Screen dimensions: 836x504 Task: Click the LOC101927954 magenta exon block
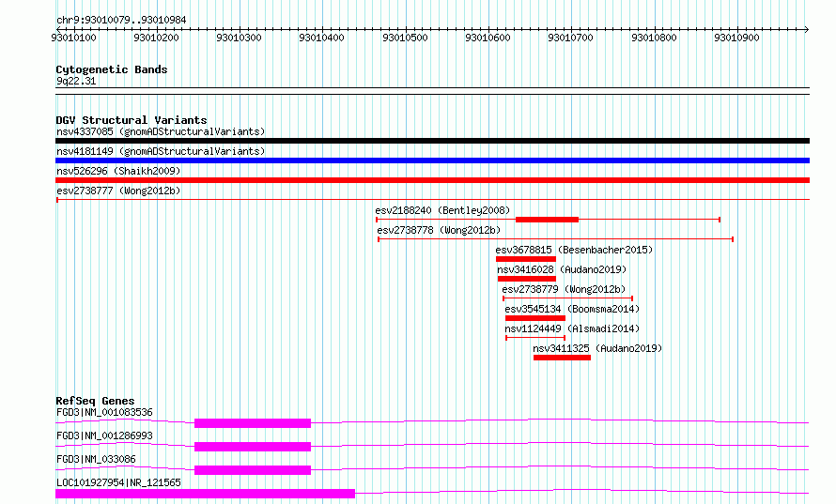tap(206, 494)
